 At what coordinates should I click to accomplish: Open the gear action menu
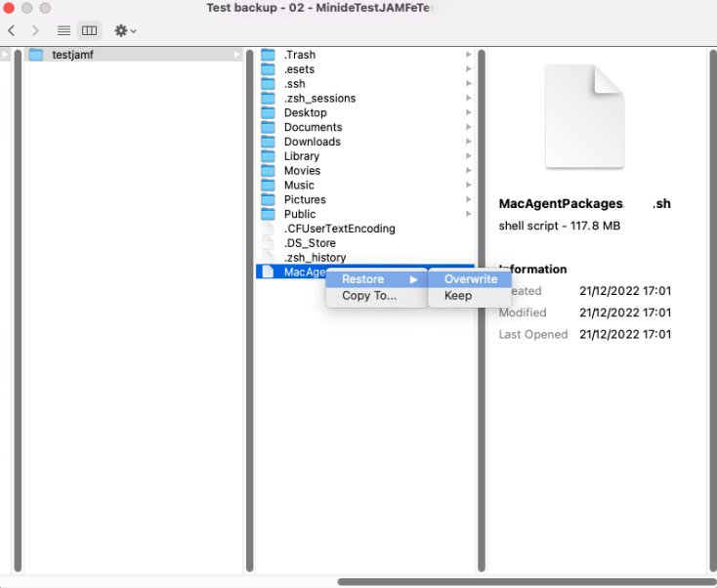(x=125, y=31)
